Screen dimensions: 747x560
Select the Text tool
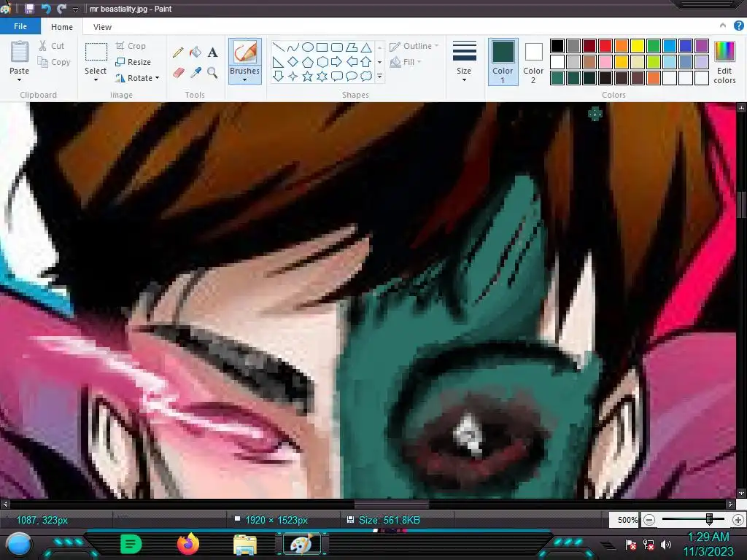[x=212, y=52]
